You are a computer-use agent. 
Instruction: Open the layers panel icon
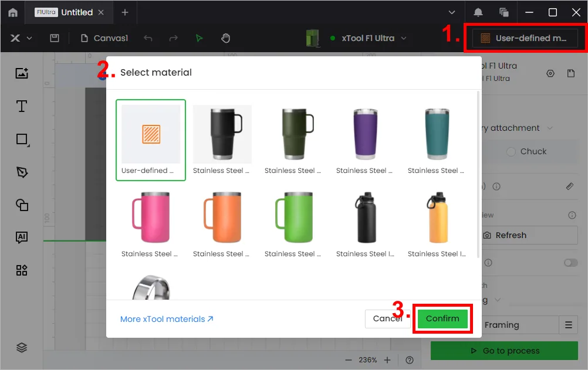(x=22, y=348)
